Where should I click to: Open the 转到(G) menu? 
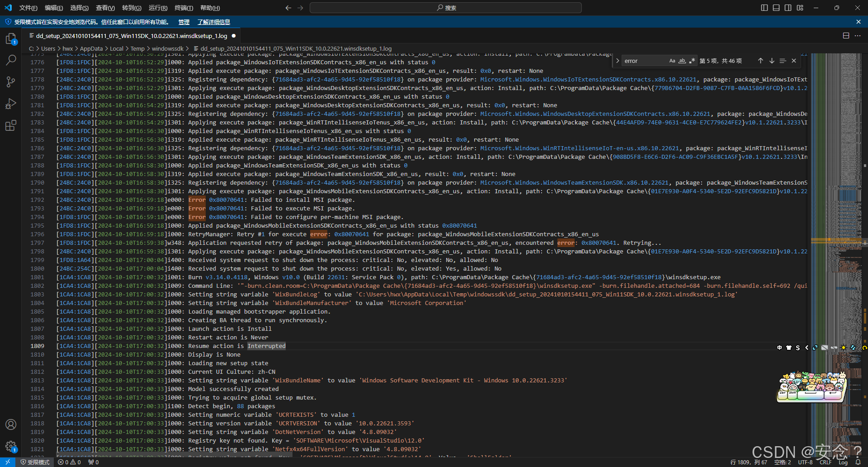(132, 8)
